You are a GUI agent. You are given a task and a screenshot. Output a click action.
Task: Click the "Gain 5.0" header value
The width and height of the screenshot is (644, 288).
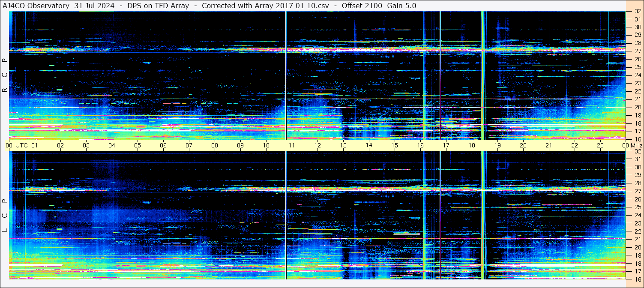401,6
